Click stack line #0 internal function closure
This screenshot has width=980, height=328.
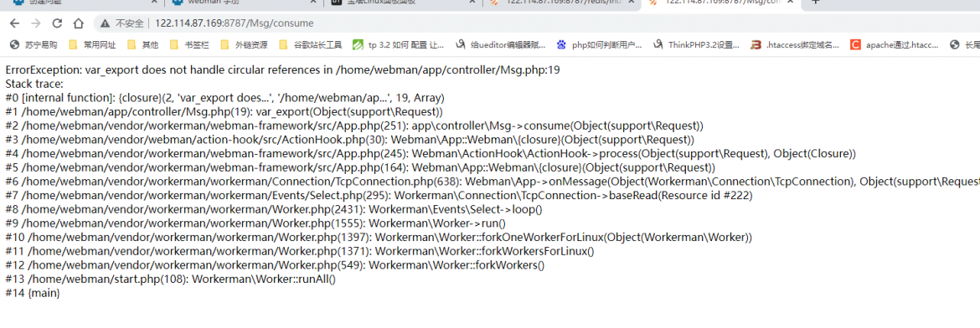point(225,97)
